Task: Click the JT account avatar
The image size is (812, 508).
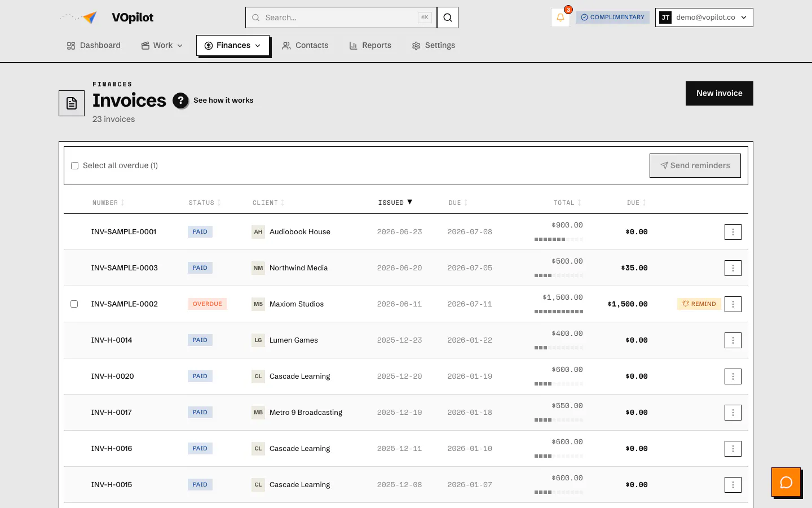Action: tap(665, 17)
